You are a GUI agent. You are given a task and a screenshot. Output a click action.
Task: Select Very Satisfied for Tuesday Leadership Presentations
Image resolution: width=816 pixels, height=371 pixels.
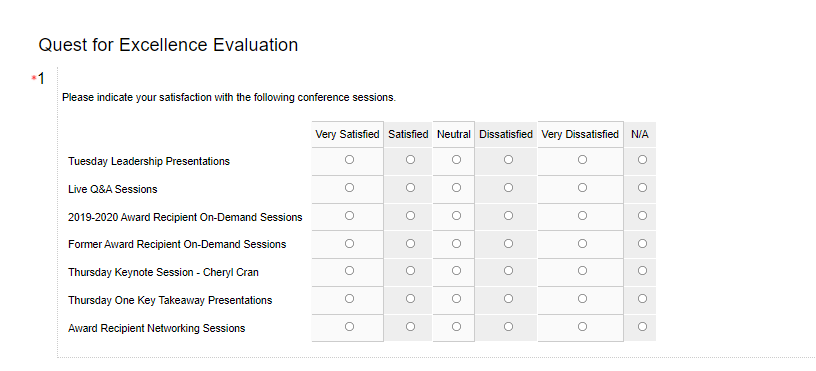(x=349, y=160)
